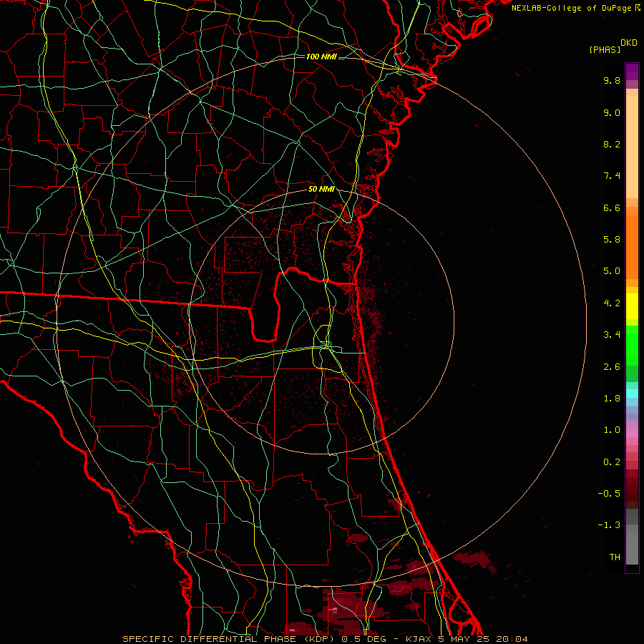644x644 pixels.
Task: Click the [PHAS] legend header
Action: 605,50
